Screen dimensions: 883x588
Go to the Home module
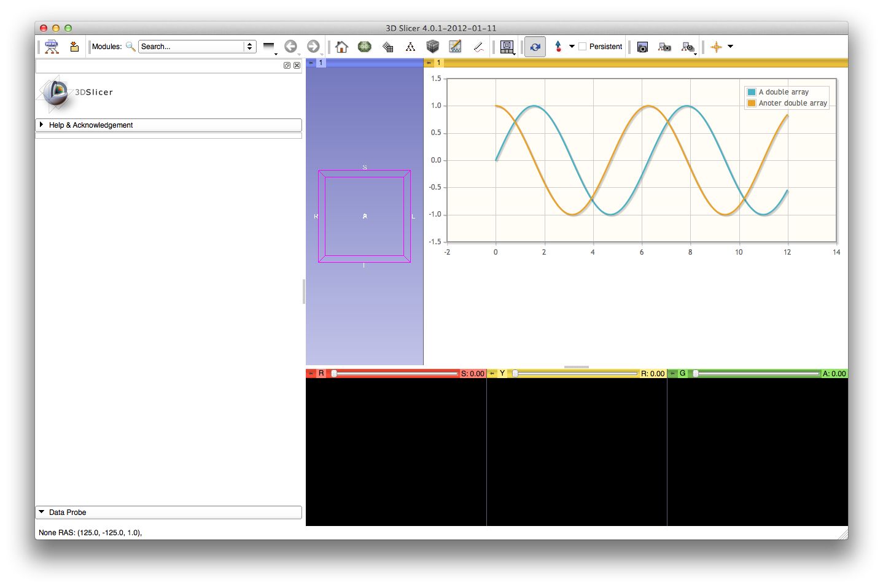(x=342, y=47)
